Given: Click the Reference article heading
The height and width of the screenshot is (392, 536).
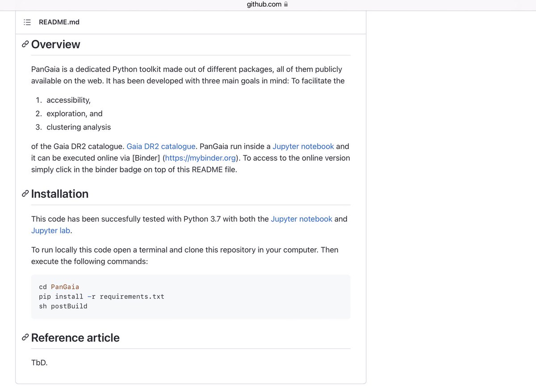Looking at the screenshot, I should pos(75,338).
